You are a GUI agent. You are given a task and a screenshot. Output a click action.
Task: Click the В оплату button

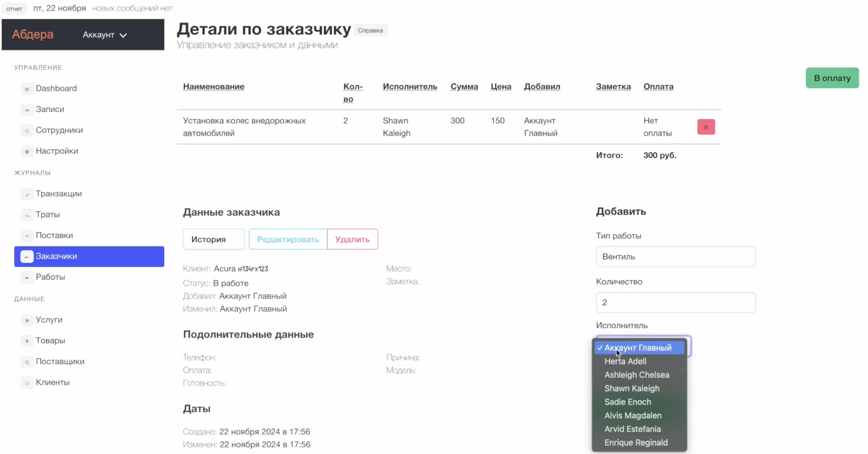pyautogui.click(x=832, y=78)
